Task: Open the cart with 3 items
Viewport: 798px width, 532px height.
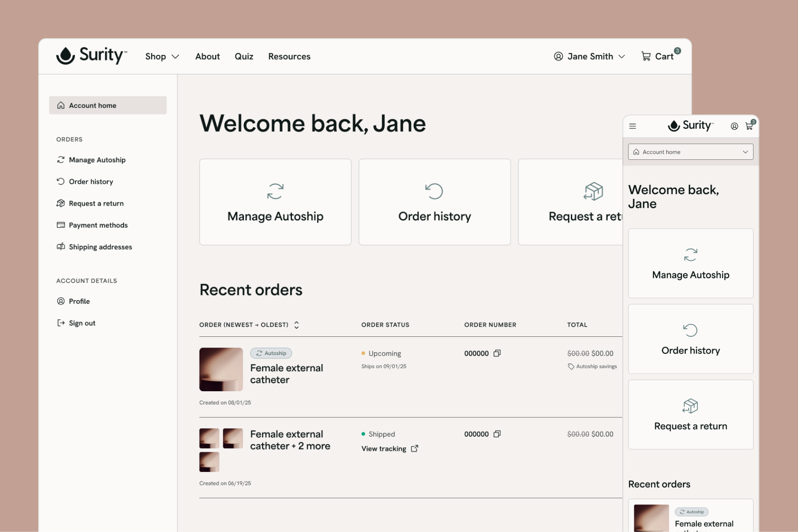Action: click(660, 56)
